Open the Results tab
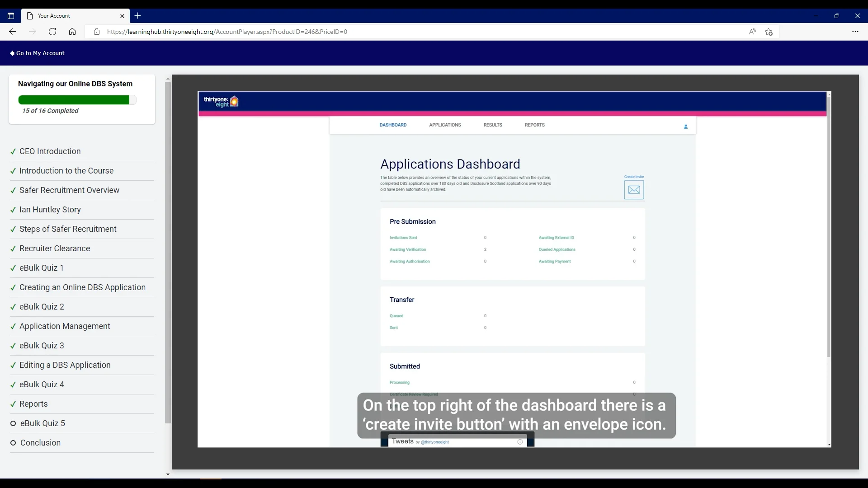 (x=492, y=125)
